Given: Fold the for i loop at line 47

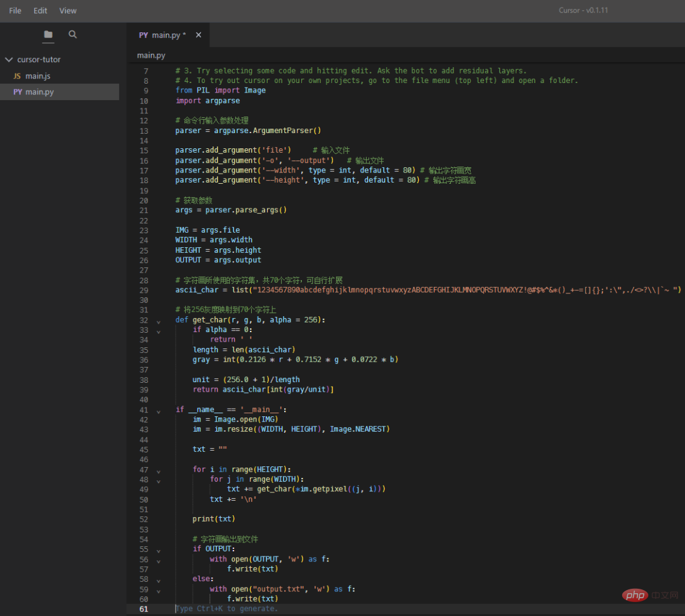Looking at the screenshot, I should point(159,472).
